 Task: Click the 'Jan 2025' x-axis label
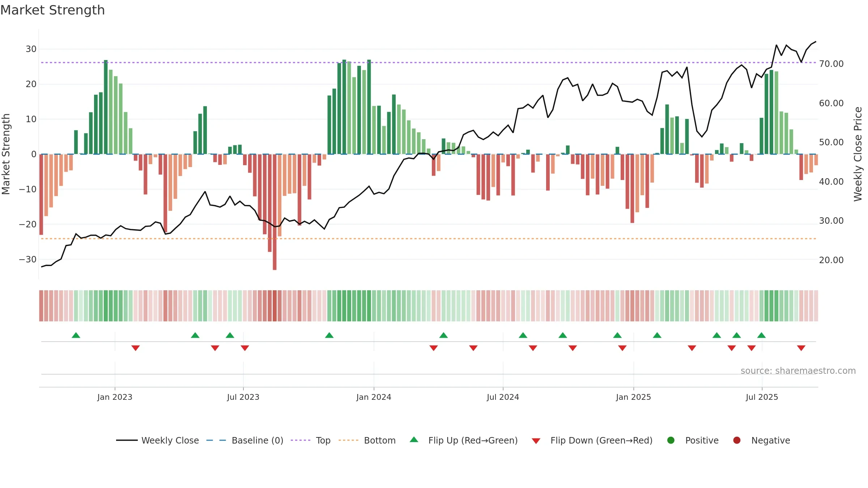click(x=633, y=397)
